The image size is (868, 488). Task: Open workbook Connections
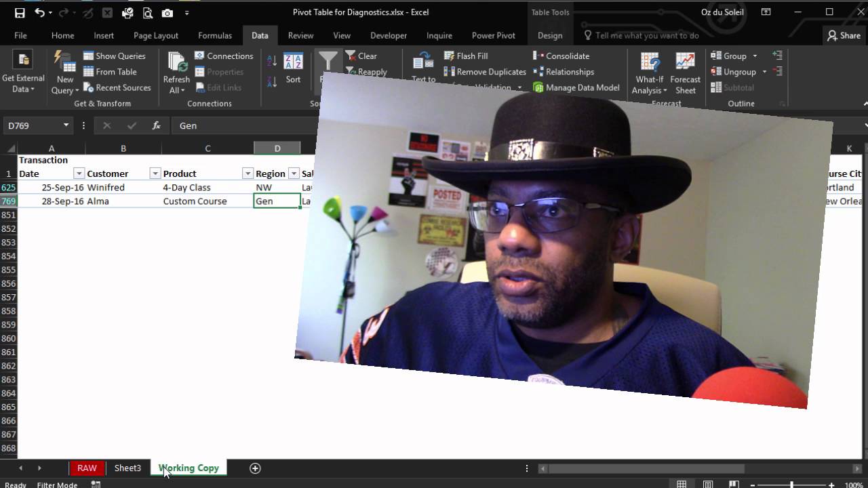224,56
